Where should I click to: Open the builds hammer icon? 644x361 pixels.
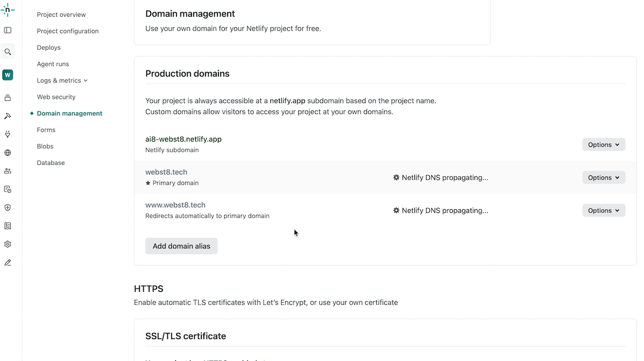click(x=8, y=116)
